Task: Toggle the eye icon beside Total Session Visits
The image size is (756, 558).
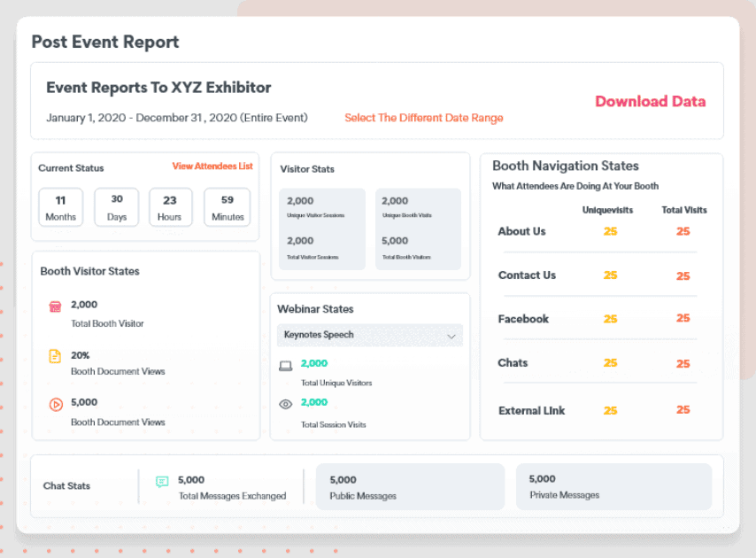Action: point(285,403)
